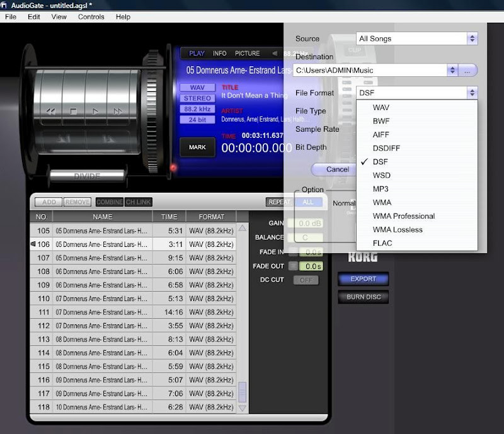The image size is (504, 434).
Task: Click the Rewind transport icon
Action: [x=50, y=111]
